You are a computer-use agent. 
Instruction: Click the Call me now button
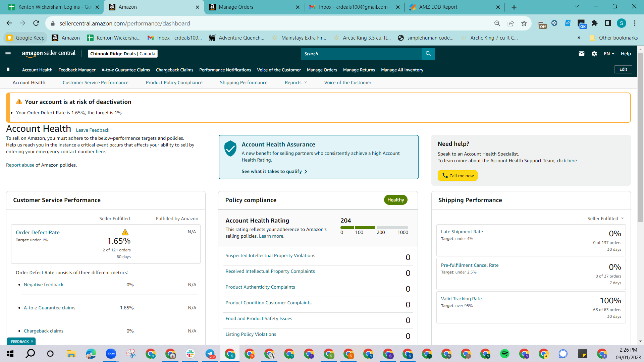(x=458, y=176)
